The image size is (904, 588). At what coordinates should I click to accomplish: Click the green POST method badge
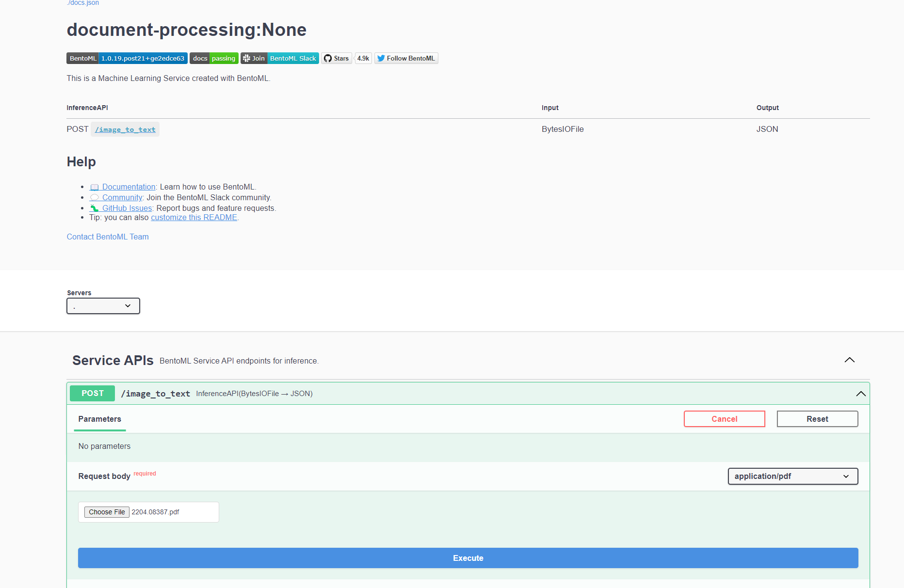[x=92, y=393]
